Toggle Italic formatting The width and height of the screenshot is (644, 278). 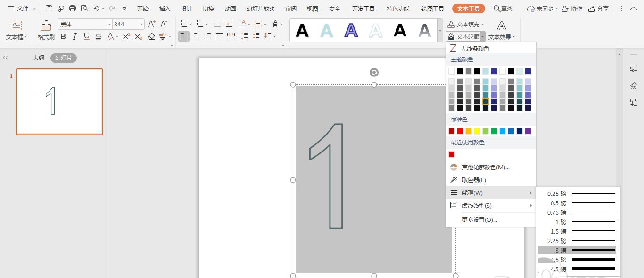pos(74,37)
